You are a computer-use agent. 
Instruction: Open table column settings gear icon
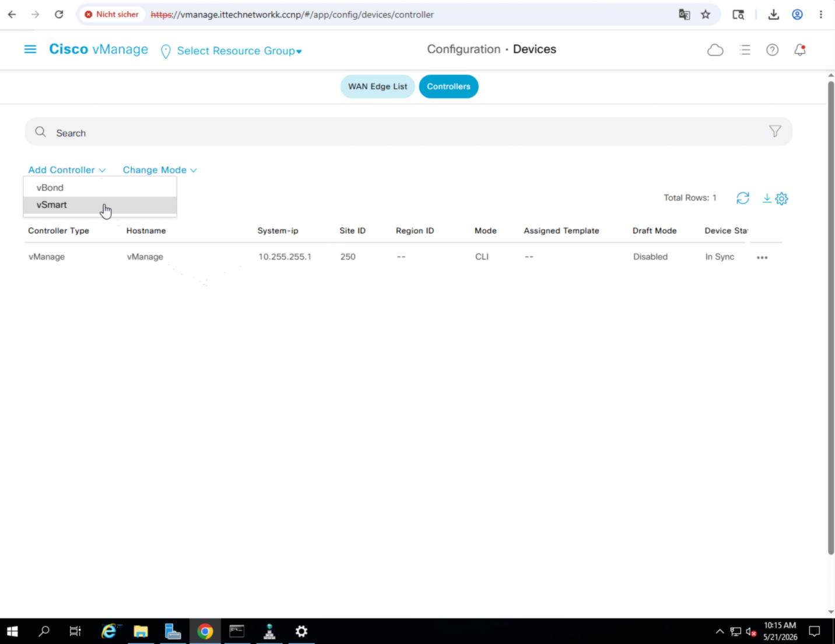[x=782, y=199]
